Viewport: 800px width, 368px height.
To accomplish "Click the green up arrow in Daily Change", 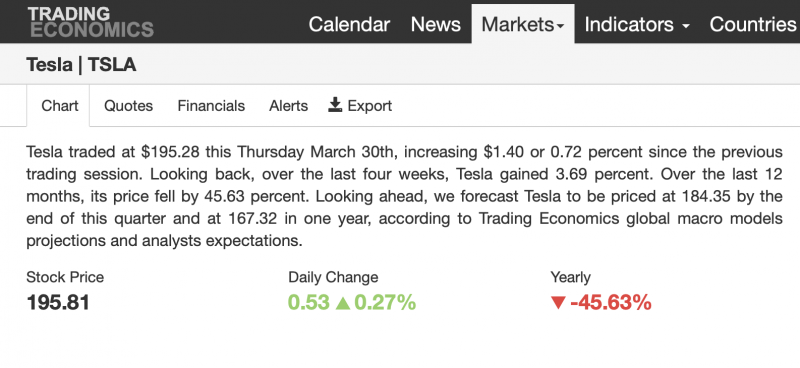I will (343, 304).
